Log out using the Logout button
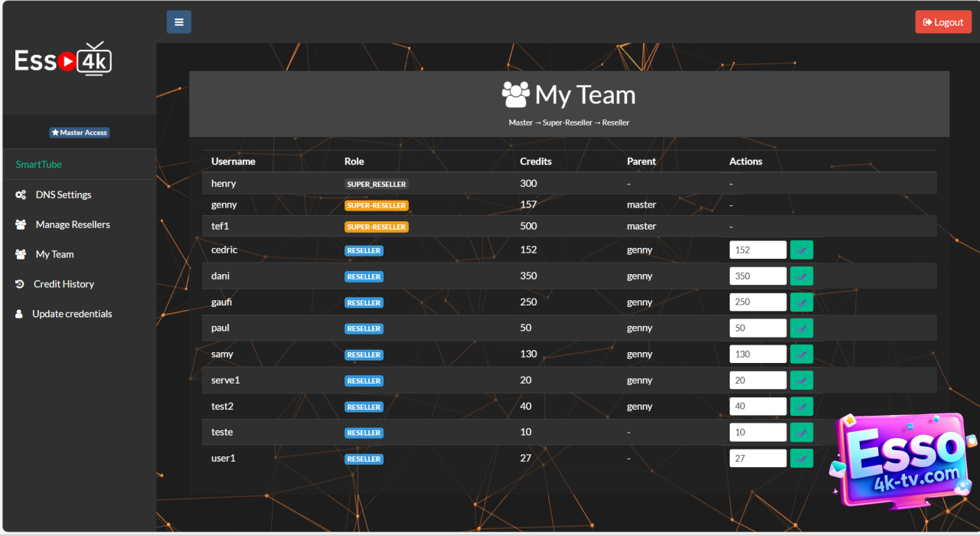980x536 pixels. coord(943,22)
